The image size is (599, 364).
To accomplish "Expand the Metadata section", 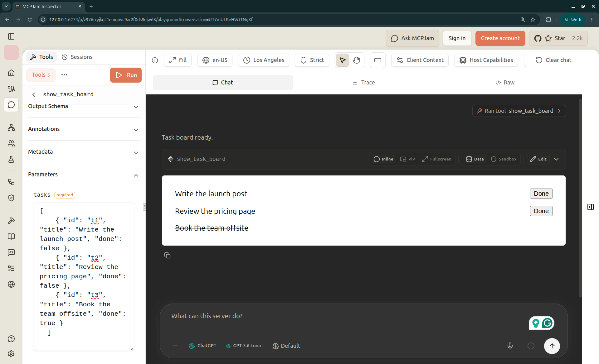I will coord(84,152).
